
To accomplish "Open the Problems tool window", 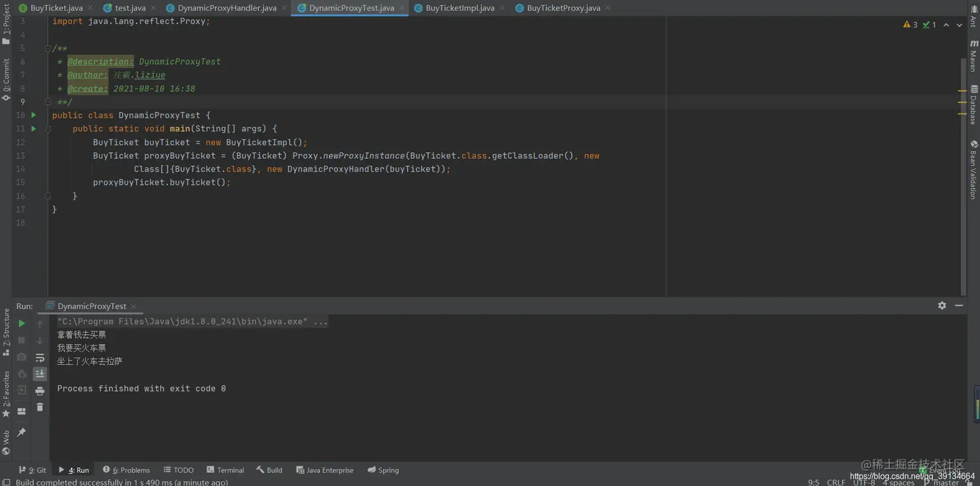I will click(126, 470).
